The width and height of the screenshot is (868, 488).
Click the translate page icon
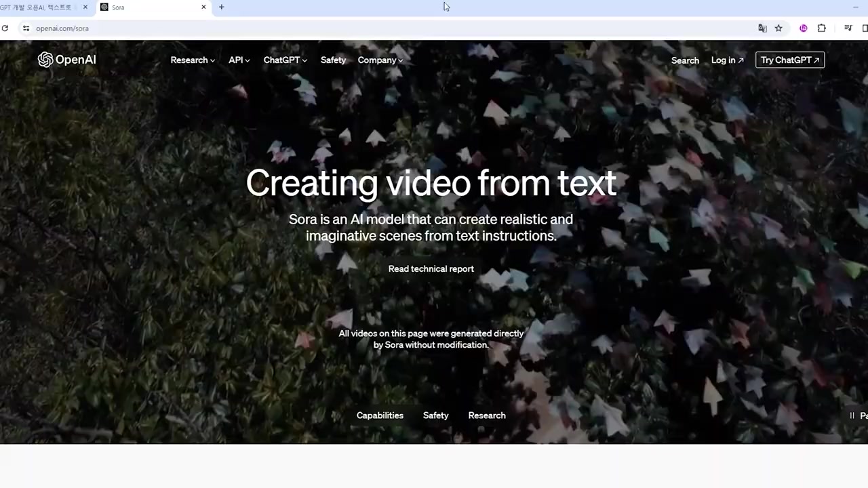point(762,28)
